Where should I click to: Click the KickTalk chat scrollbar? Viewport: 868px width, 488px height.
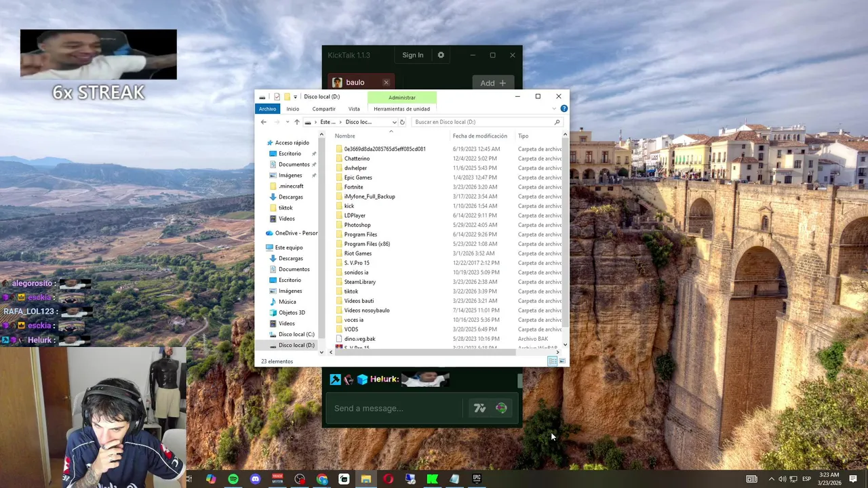click(x=520, y=381)
